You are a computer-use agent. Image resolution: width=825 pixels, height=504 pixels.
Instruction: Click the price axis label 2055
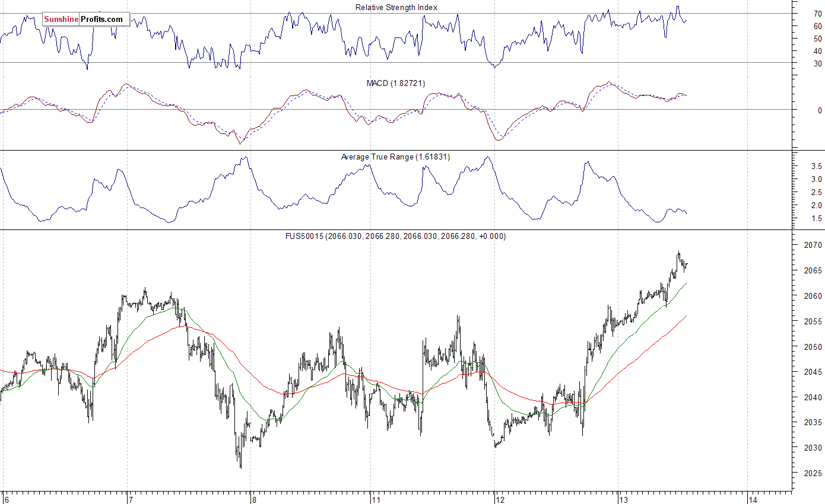[814, 321]
